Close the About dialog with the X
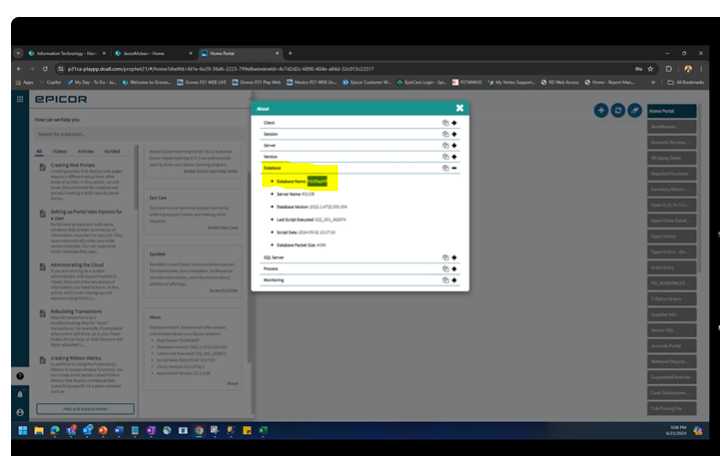Image resolution: width=720 pixels, height=456 pixels. click(459, 108)
